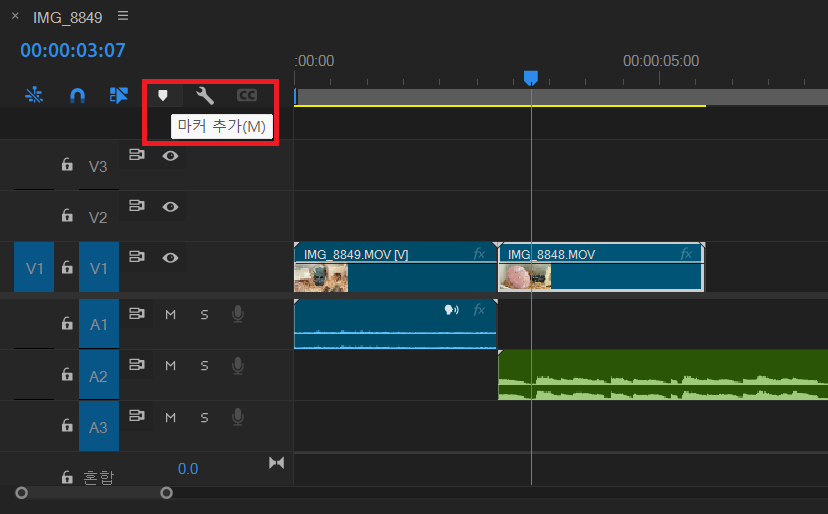Mute track A3 with M button
Screen dimensions: 828x514
pyautogui.click(x=170, y=417)
